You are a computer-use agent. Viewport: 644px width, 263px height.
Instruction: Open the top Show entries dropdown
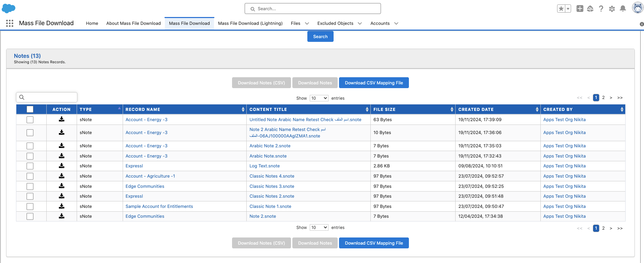(x=319, y=98)
